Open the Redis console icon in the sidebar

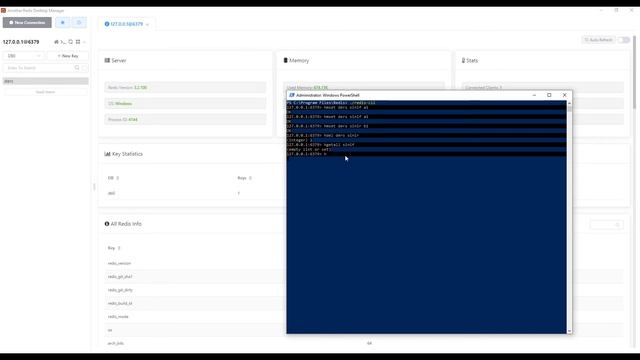(63, 42)
